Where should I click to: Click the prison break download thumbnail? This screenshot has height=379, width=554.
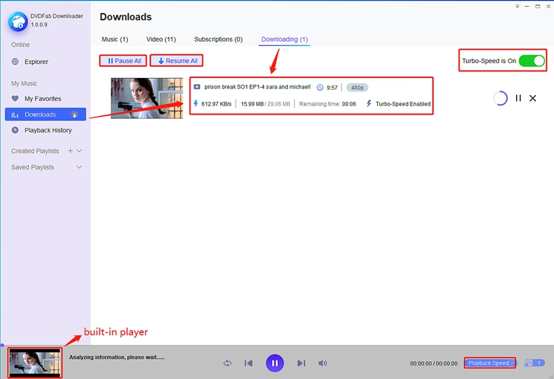(147, 98)
